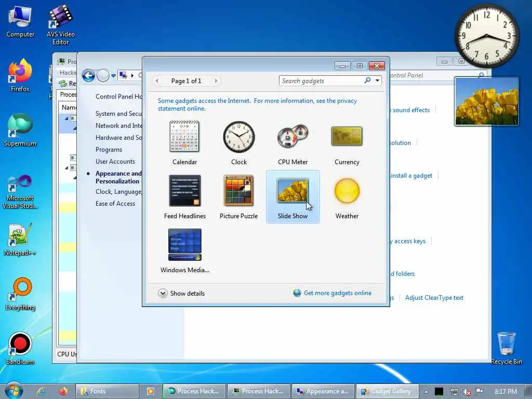Screen dimensions: 532x399
Task: Choose the Weather gadget
Action: (x=347, y=197)
